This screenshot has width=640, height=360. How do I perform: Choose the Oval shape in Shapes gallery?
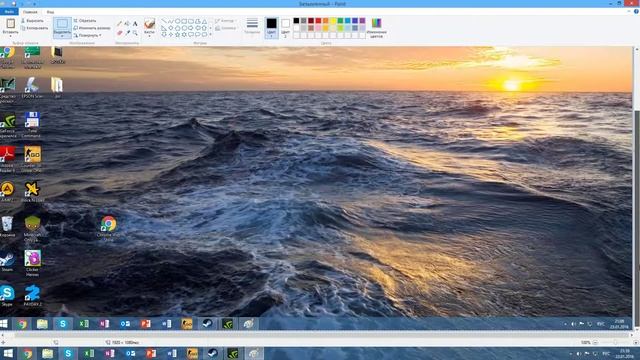177,21
